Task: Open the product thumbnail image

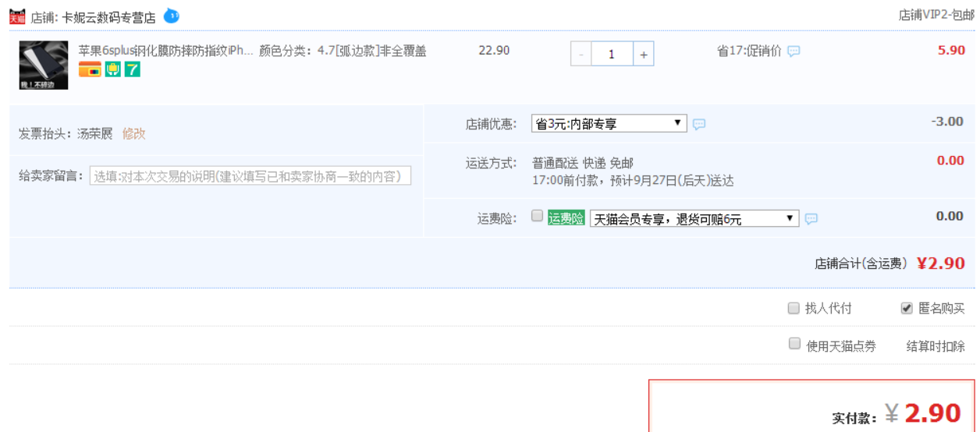Action: [44, 65]
